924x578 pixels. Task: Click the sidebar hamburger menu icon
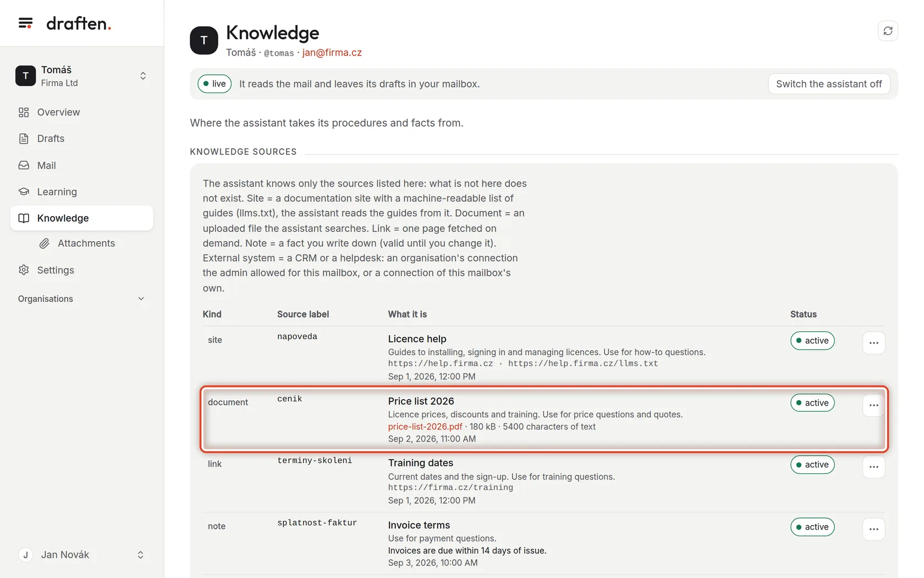[25, 23]
